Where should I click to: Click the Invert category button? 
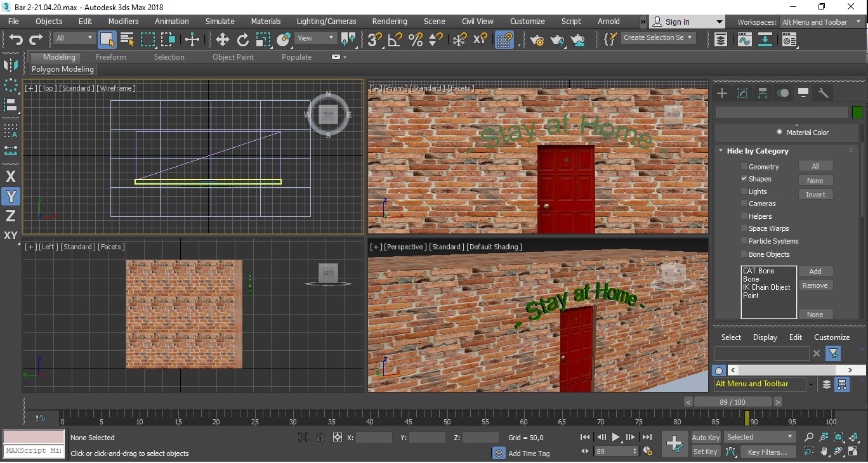tap(815, 195)
